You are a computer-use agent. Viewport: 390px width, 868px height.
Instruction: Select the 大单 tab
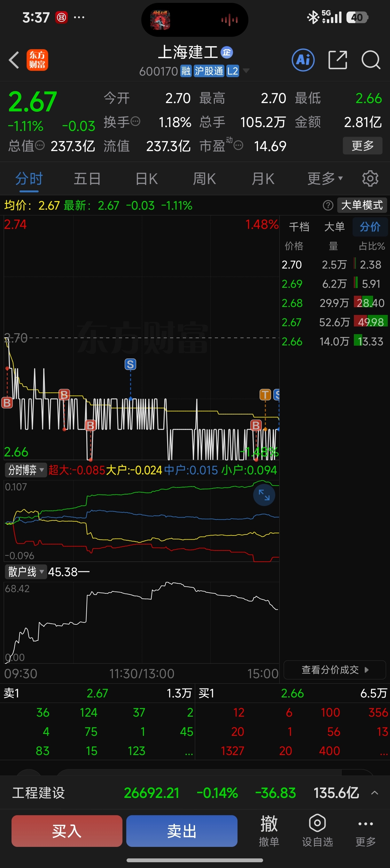tap(334, 227)
